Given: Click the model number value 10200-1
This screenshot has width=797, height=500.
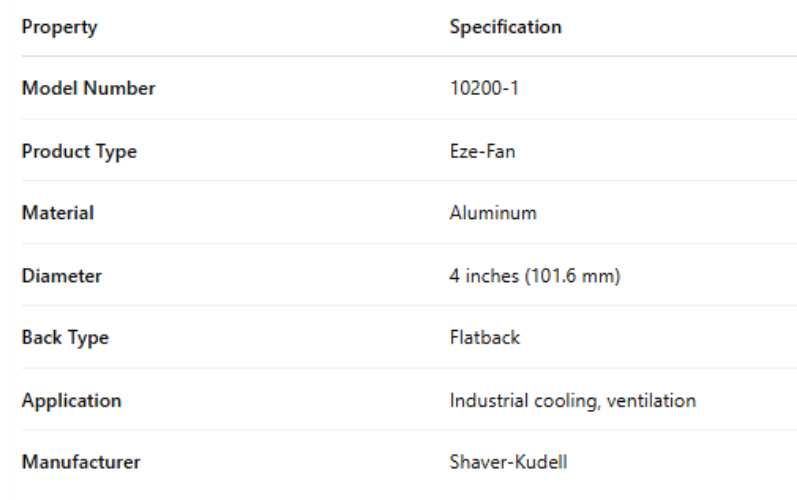Looking at the screenshot, I should pyautogui.click(x=484, y=88).
